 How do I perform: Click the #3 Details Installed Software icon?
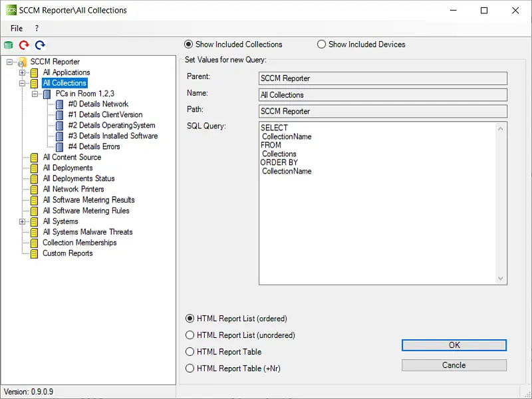(x=59, y=136)
